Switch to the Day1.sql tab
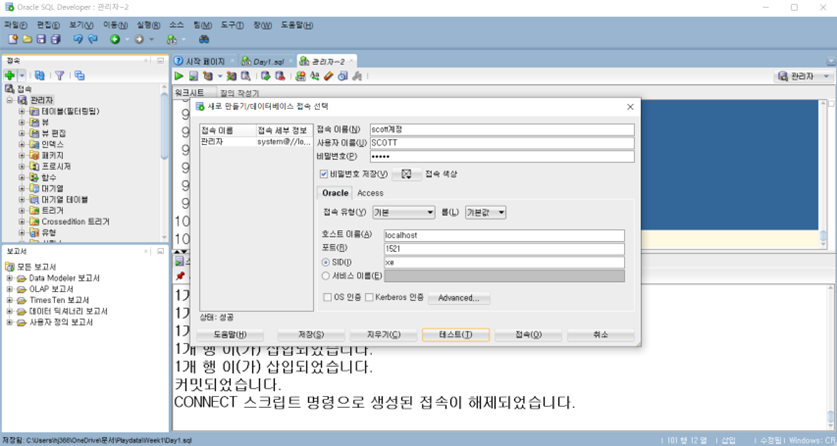Image resolution: width=837 pixels, height=446 pixels. point(268,61)
